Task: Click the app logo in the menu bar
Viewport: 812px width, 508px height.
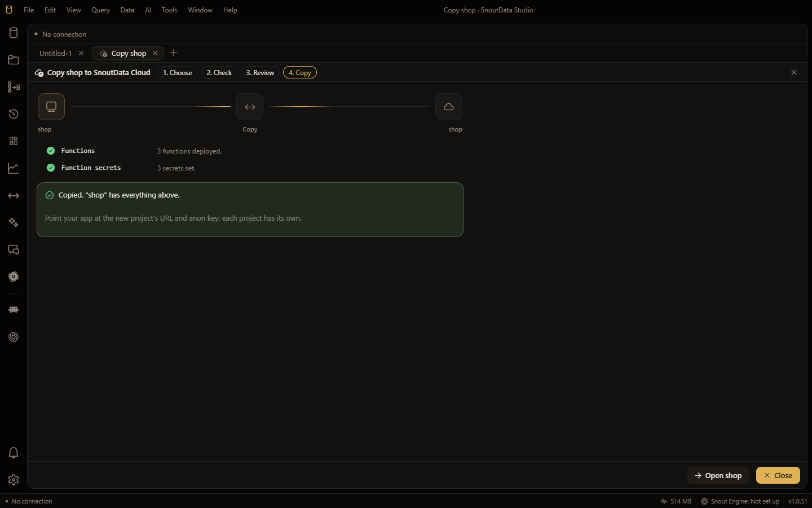Action: pyautogui.click(x=9, y=10)
